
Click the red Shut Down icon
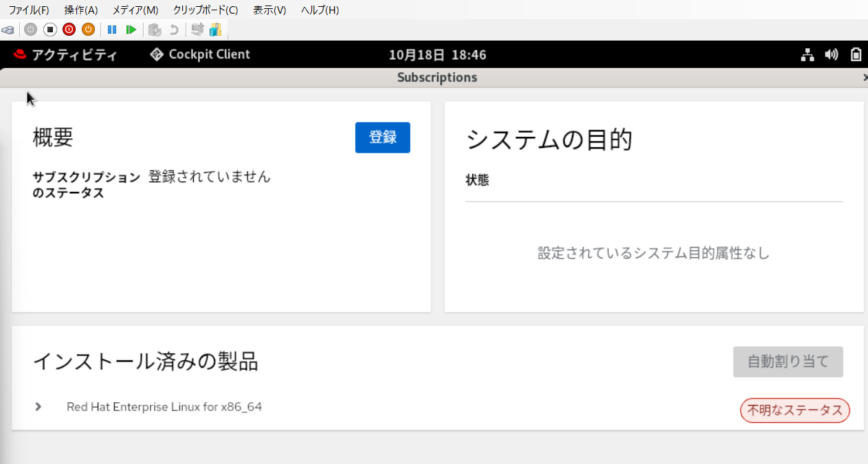[69, 30]
